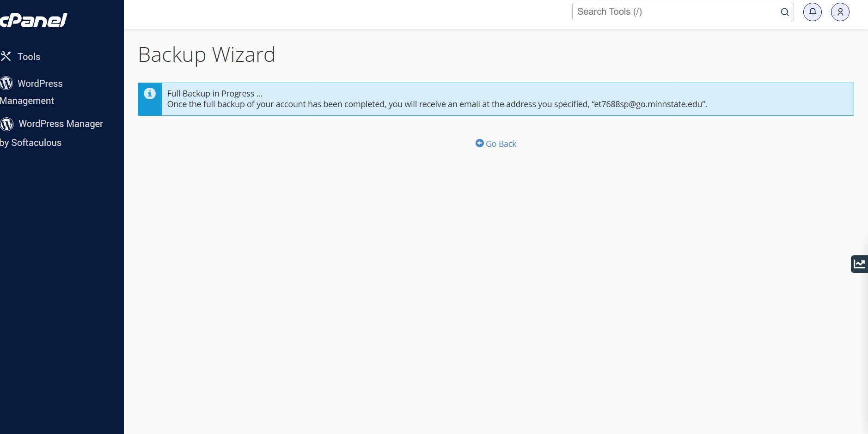Click the "by Softaculous" sidebar text

[x=31, y=143]
